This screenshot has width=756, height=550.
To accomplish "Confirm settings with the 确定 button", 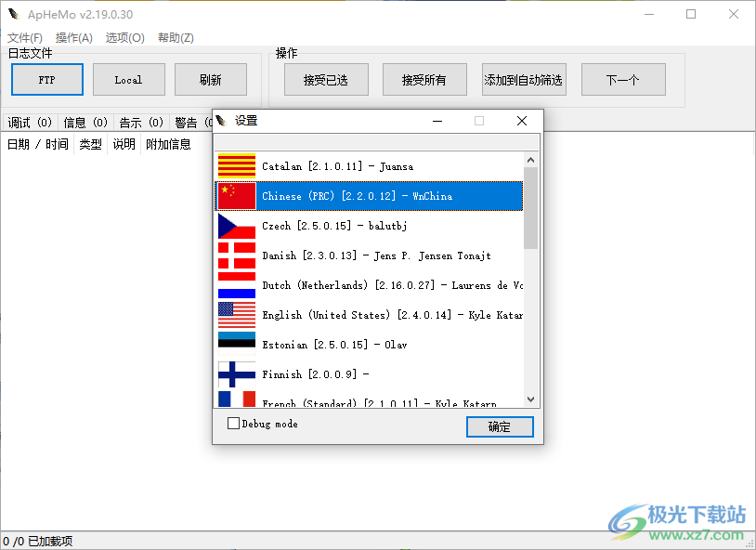I will (x=500, y=426).
